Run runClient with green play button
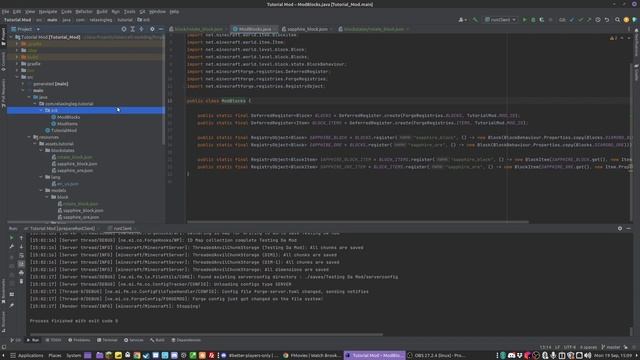 [x=524, y=20]
